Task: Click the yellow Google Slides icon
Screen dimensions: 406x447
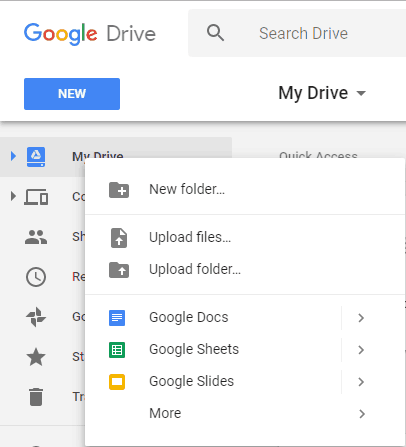Action: pos(117,382)
